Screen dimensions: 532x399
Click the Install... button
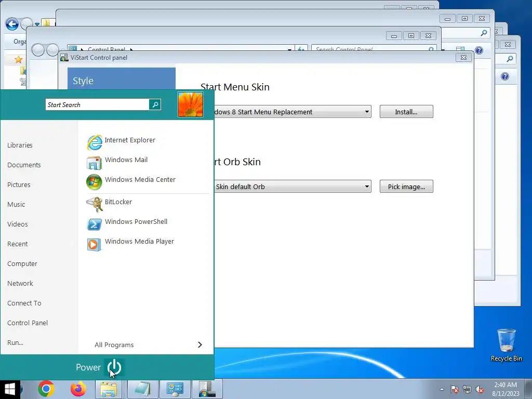coord(406,112)
